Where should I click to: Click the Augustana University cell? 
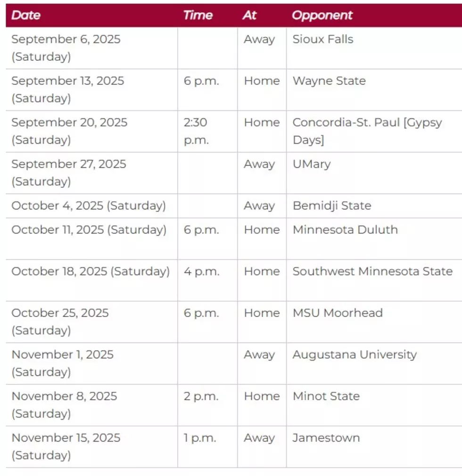point(374,364)
